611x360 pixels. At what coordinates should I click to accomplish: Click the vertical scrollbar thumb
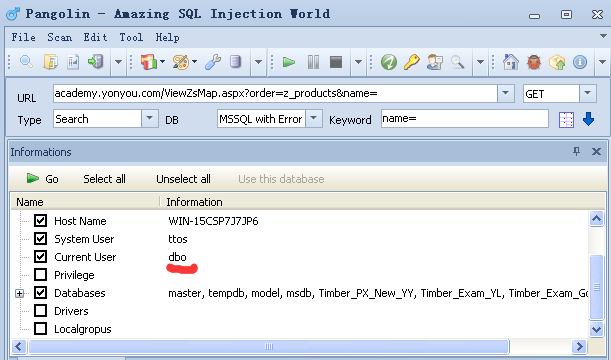coord(597,287)
